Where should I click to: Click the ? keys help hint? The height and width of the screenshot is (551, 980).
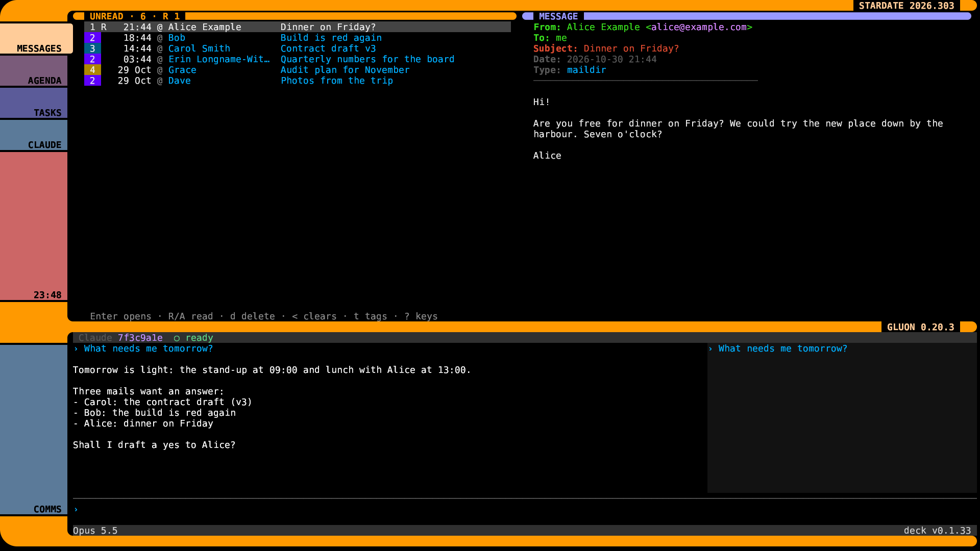pyautogui.click(x=421, y=316)
